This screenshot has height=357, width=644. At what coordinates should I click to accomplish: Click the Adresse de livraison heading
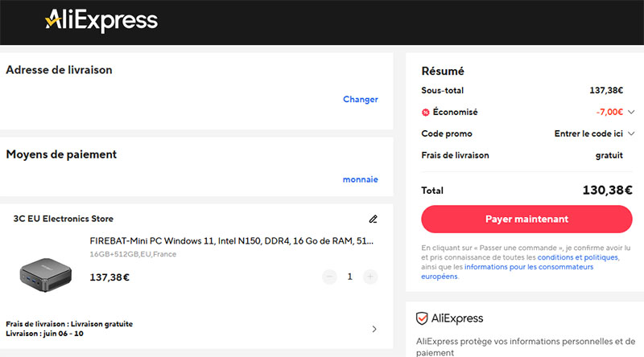(59, 70)
